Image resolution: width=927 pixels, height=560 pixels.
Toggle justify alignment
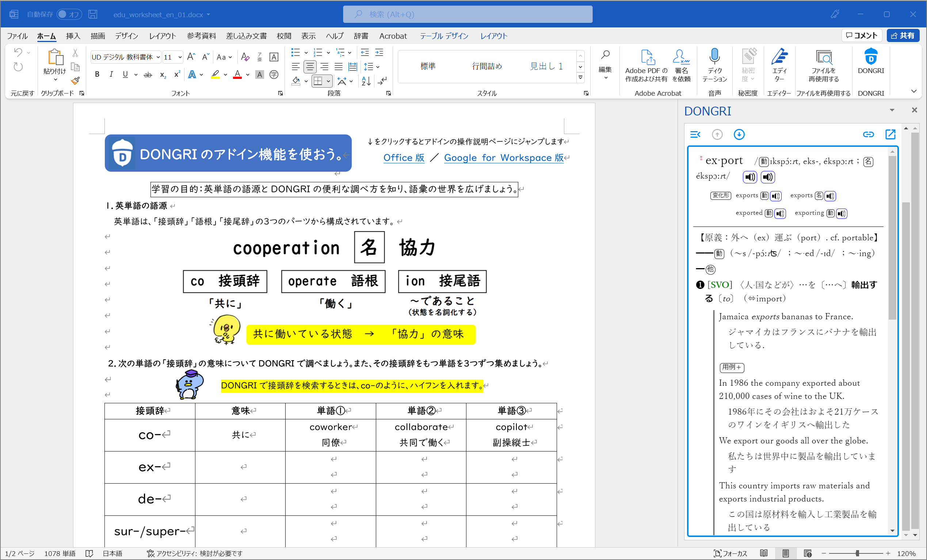339,67
